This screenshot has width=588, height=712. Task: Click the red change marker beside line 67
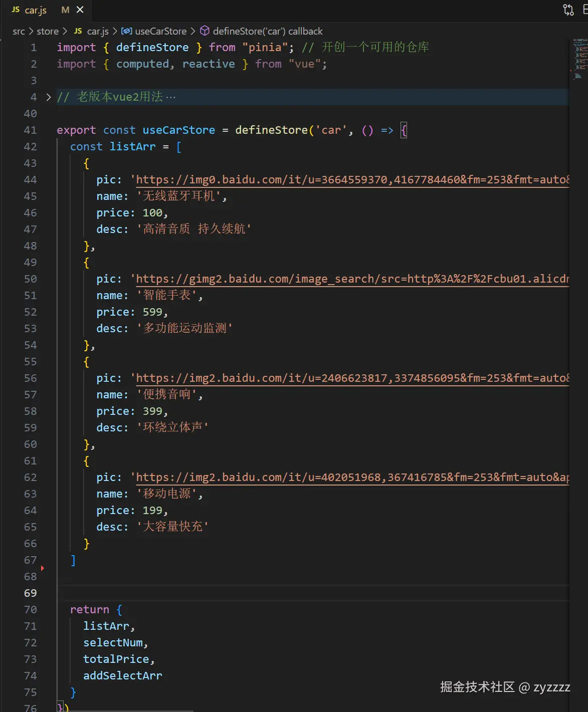tap(43, 568)
